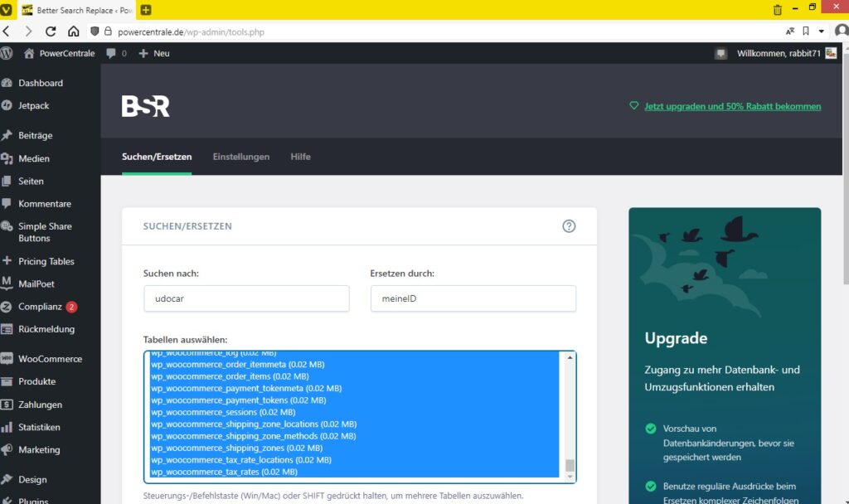Click the table list scroll down arrow
Image resolution: width=849 pixels, height=504 pixels.
(x=570, y=477)
